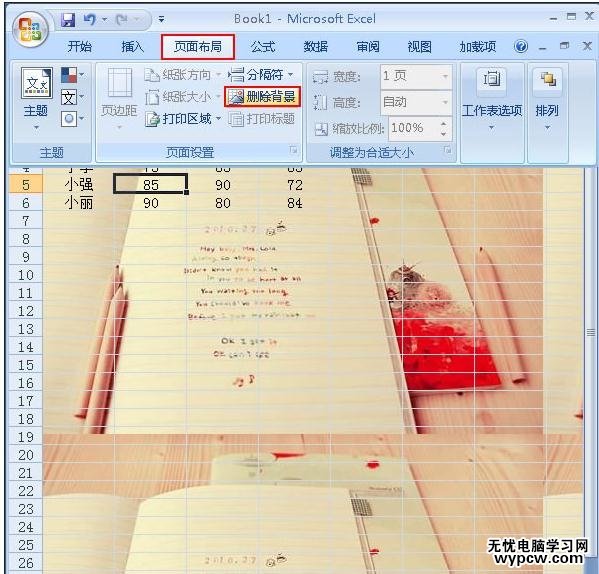The width and height of the screenshot is (599, 574).
Task: Open theme fonts dropdown
Action: [72, 97]
